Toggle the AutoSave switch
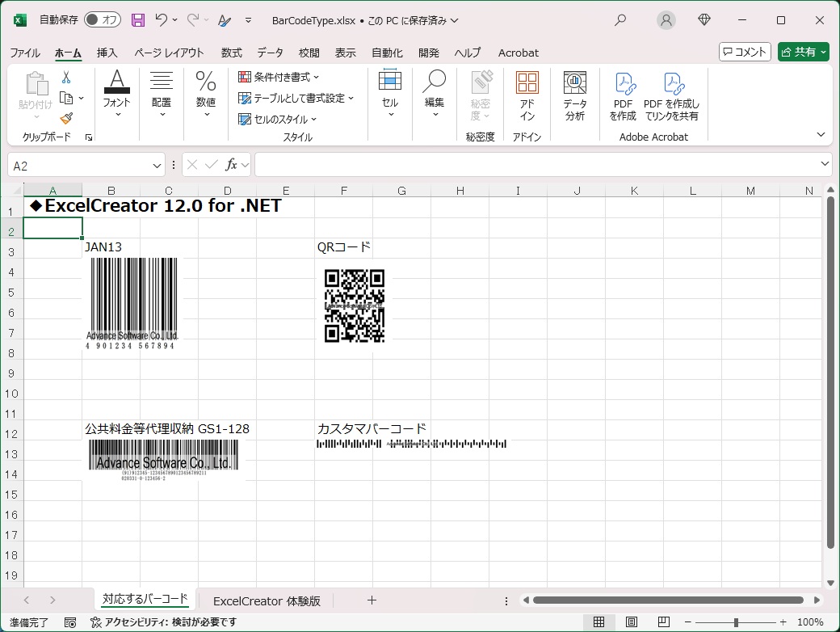 point(103,20)
